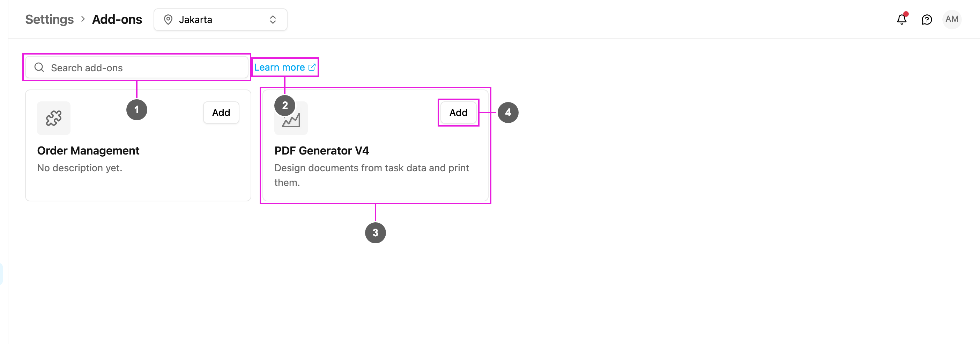Open the PDF Generator V4 card title
Screen dimensions: 980x344
pos(321,150)
